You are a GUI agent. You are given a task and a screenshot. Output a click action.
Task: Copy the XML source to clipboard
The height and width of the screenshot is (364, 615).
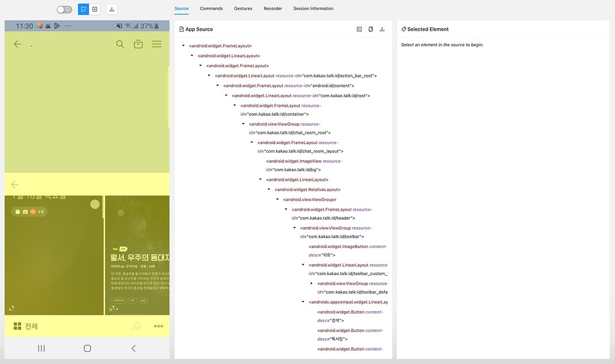(x=359, y=28)
